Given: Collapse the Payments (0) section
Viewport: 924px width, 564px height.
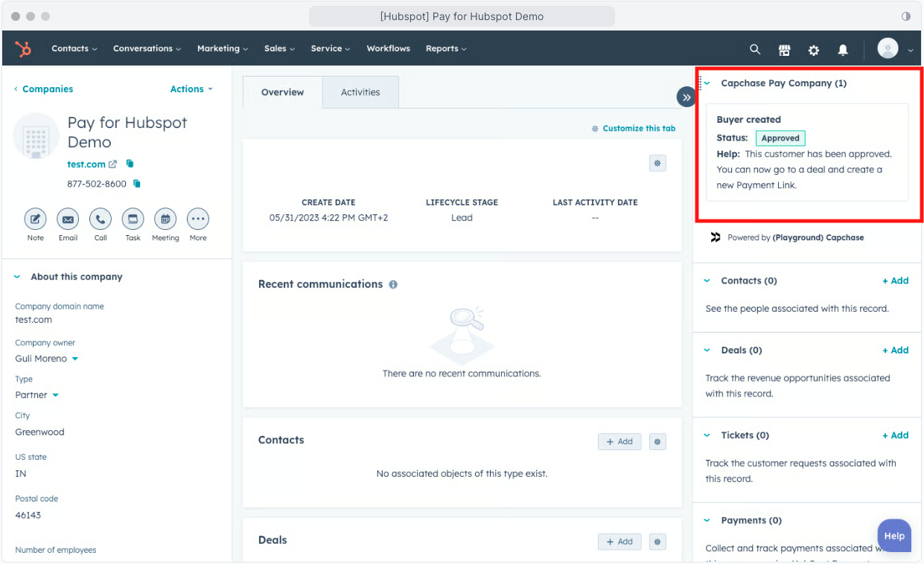Looking at the screenshot, I should pos(707,521).
